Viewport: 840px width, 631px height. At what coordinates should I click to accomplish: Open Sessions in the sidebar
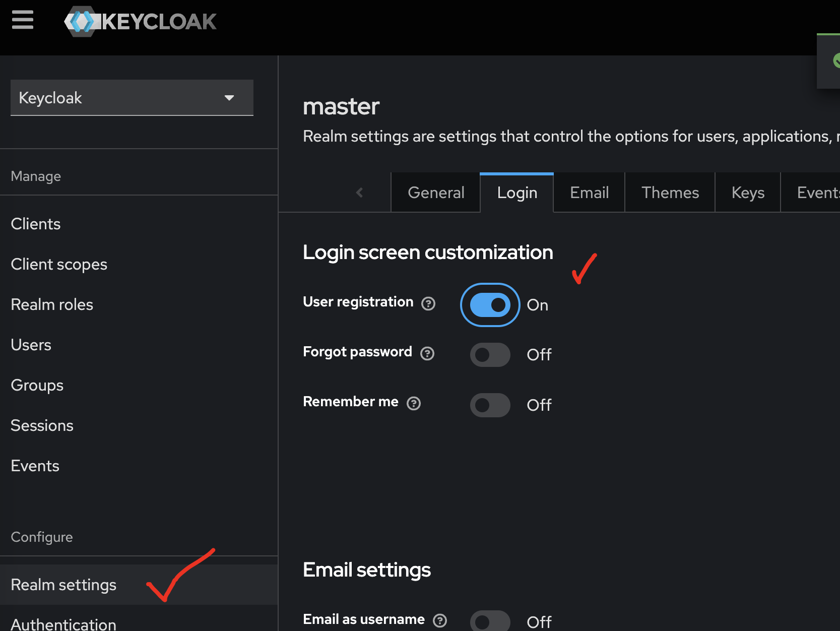[x=139, y=425]
